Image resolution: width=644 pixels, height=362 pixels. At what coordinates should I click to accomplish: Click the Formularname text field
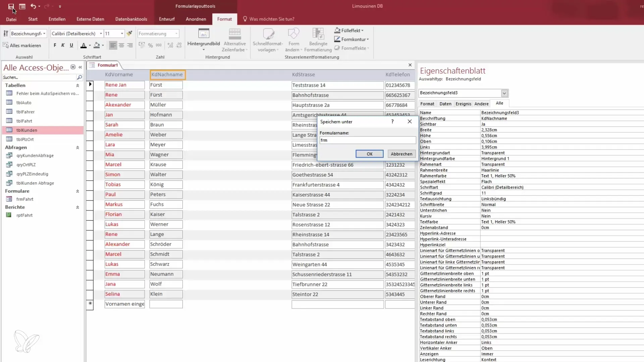click(x=367, y=140)
